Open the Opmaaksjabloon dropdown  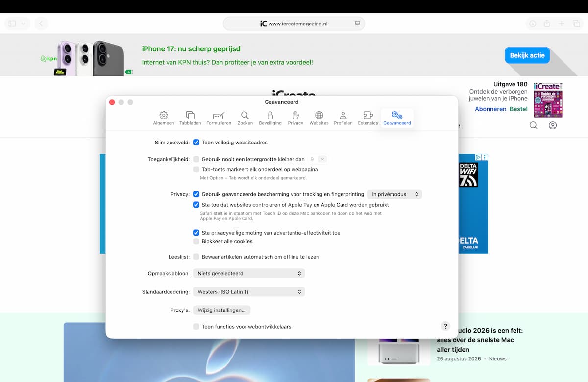point(249,273)
